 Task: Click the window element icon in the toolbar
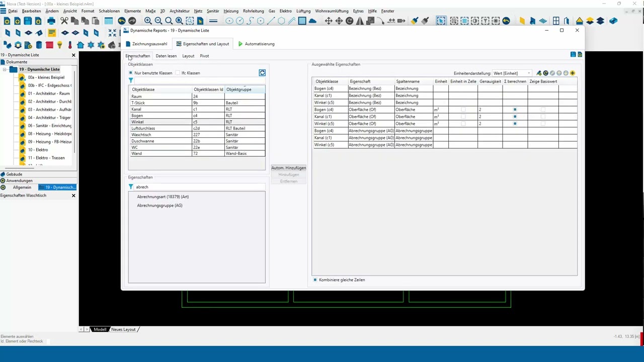click(x=556, y=21)
